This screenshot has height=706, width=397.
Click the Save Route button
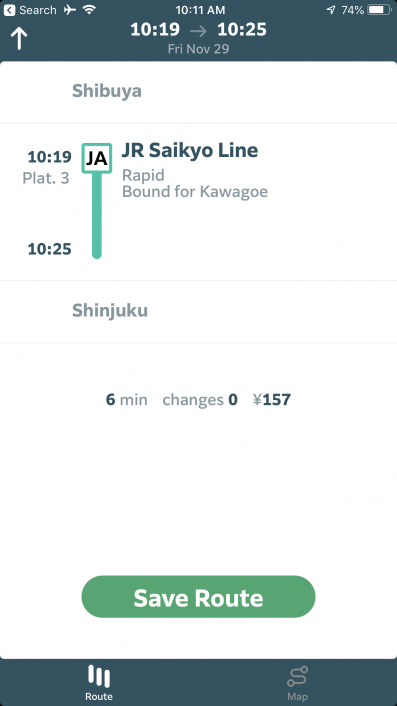[x=198, y=597]
